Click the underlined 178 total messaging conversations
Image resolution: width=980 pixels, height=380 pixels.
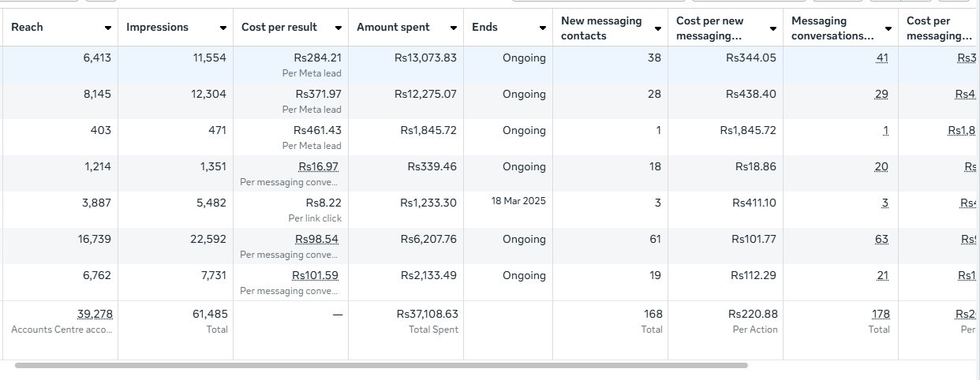point(881,314)
